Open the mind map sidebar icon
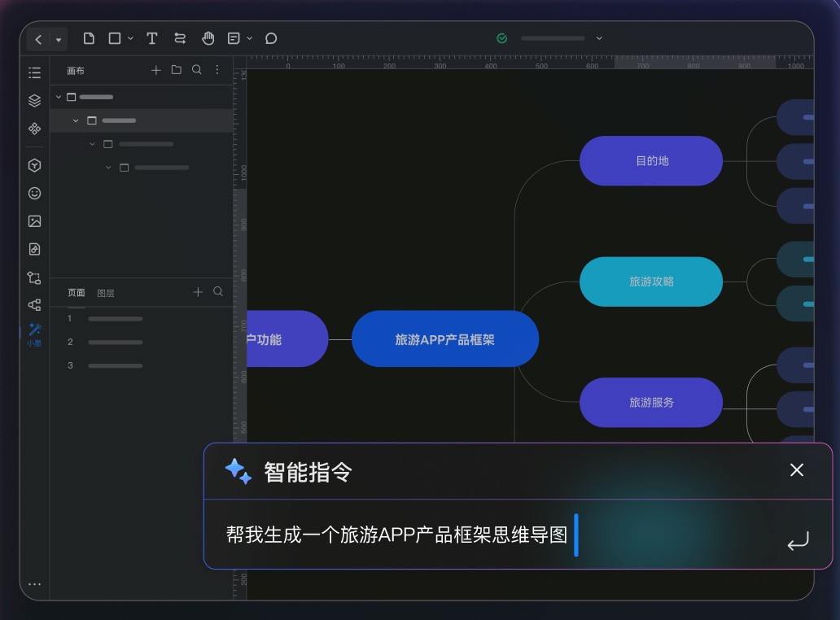The height and width of the screenshot is (620, 840). point(34,305)
